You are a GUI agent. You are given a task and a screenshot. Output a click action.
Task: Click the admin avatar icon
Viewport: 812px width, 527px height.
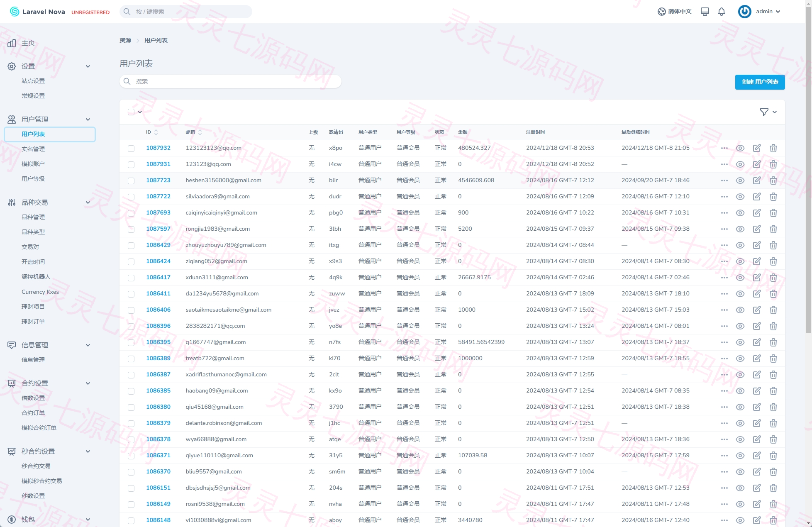744,12
